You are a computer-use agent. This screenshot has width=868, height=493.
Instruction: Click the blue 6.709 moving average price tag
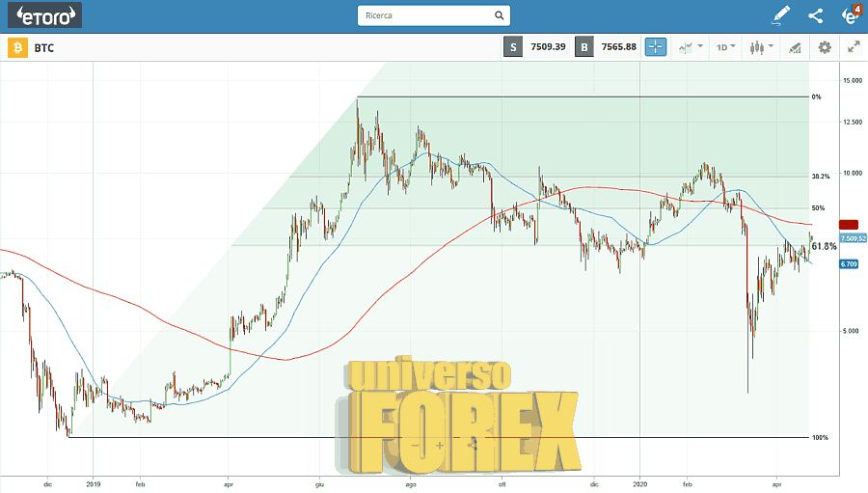[849, 263]
